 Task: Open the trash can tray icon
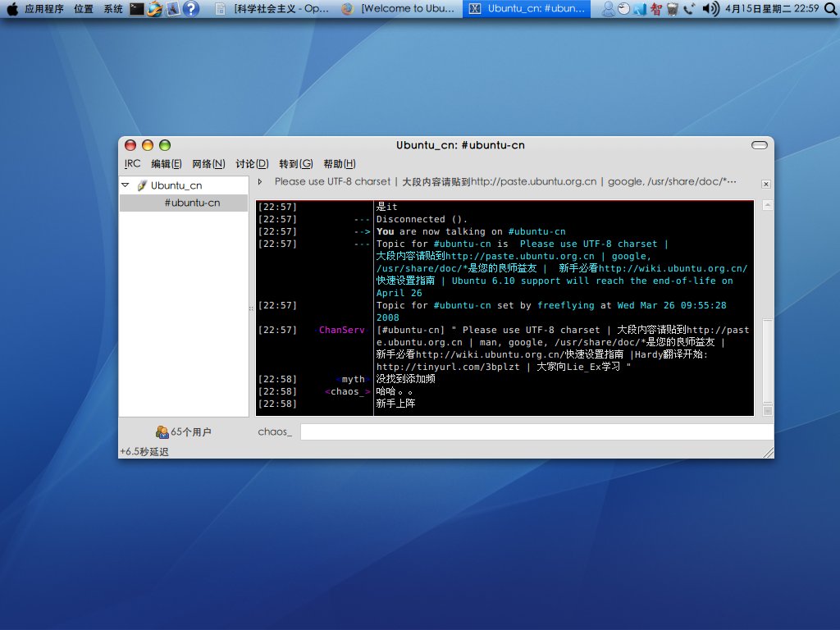tap(673, 8)
